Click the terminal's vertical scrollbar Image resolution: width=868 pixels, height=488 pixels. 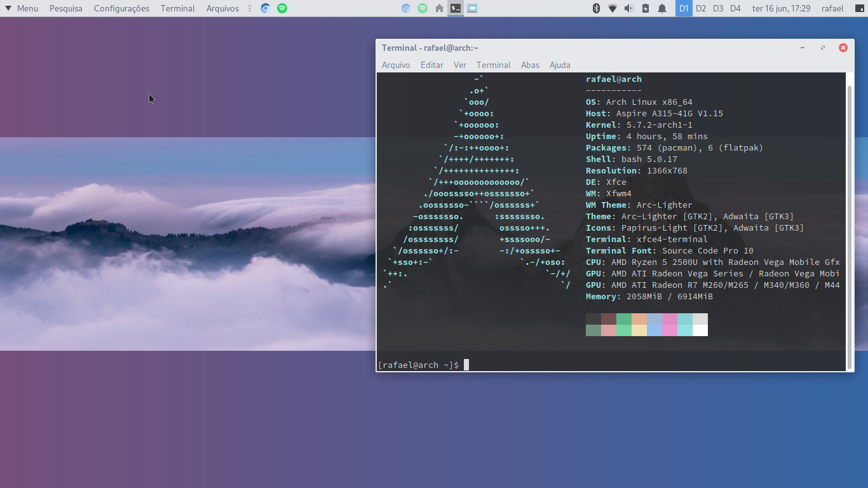[x=850, y=222]
